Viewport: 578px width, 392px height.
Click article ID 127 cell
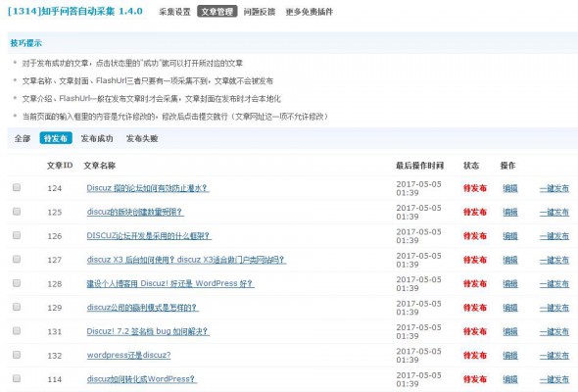[55, 260]
